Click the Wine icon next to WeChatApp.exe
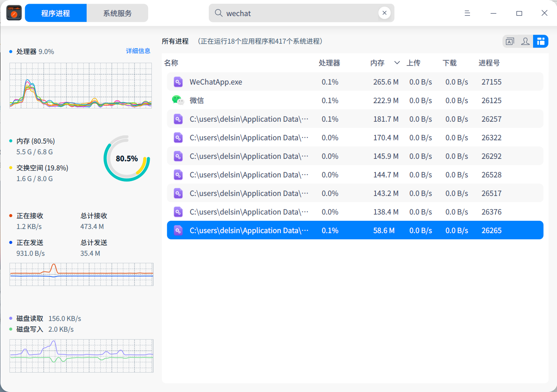 tap(178, 82)
